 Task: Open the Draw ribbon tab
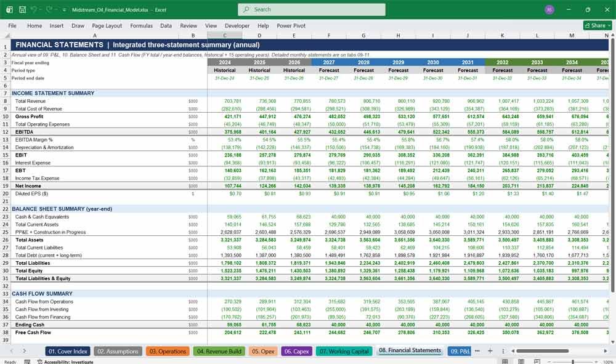click(78, 25)
